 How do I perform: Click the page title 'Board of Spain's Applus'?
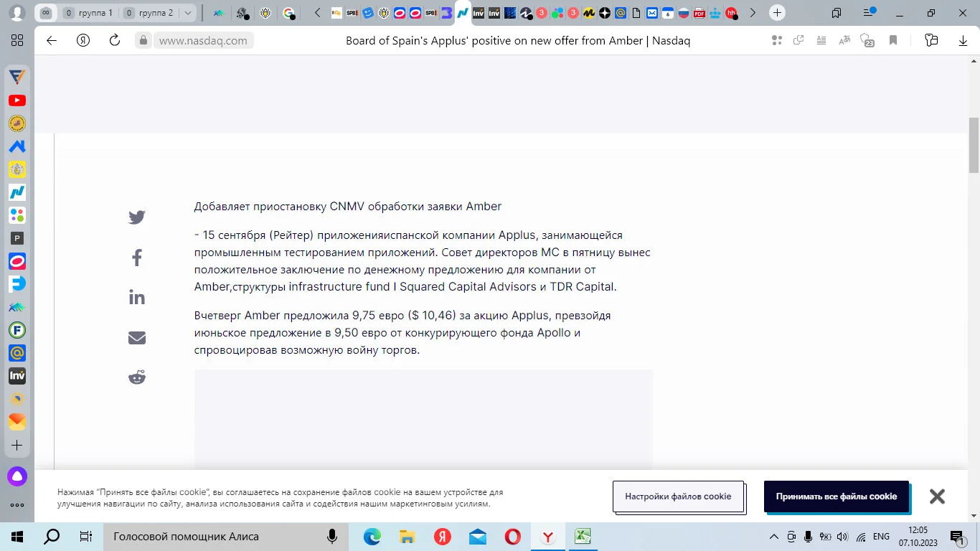pos(518,41)
